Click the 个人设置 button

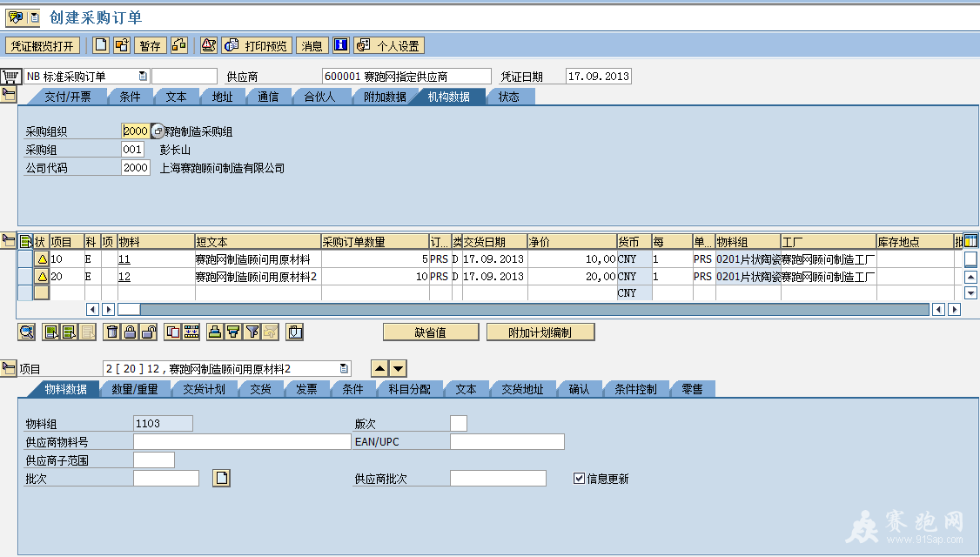(x=389, y=45)
